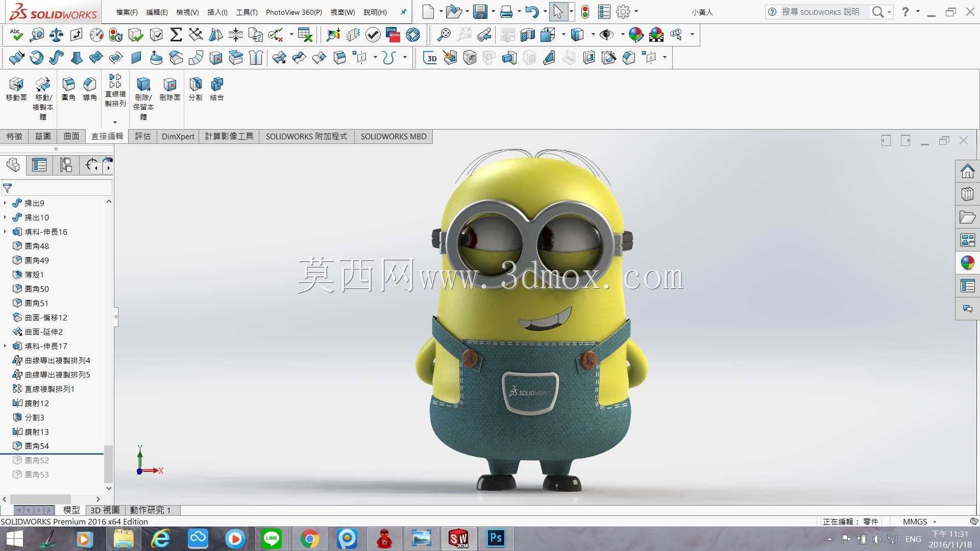Expand the 填料-伸長17 tree node
The image size is (980, 551).
5,346
